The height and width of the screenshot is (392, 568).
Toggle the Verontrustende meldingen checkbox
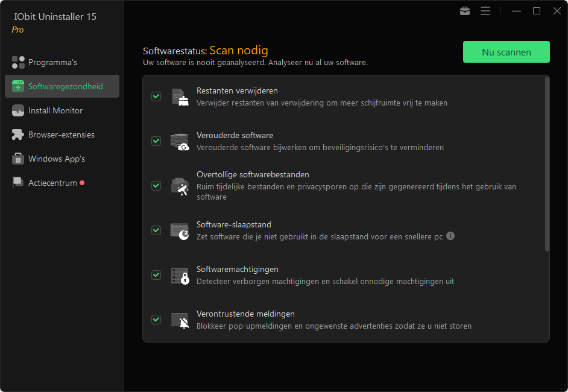point(156,320)
